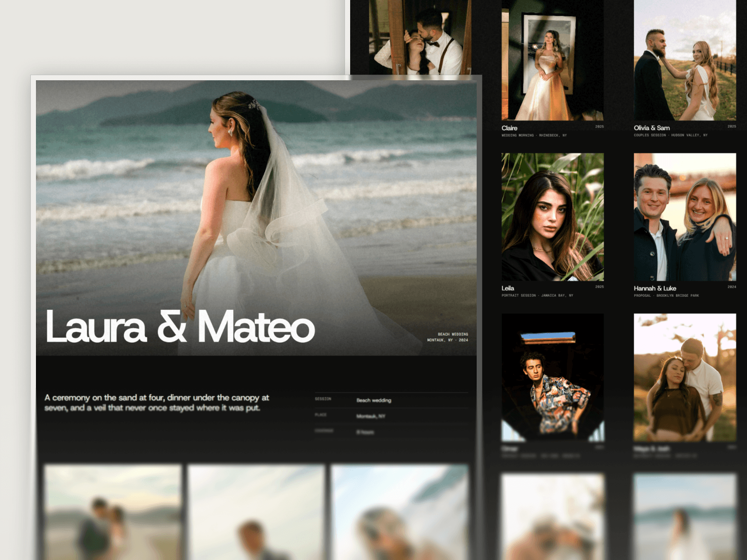Open third blurred gallery photo of Laura & Mateo
Image resolution: width=747 pixels, height=560 pixels.
pyautogui.click(x=400, y=512)
